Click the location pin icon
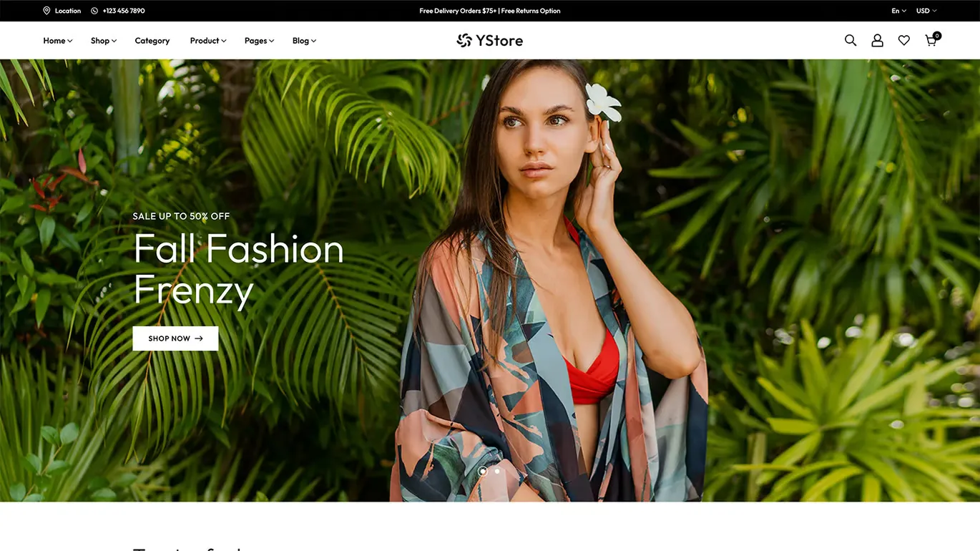Viewport: 980px width, 551px height. coord(46,11)
